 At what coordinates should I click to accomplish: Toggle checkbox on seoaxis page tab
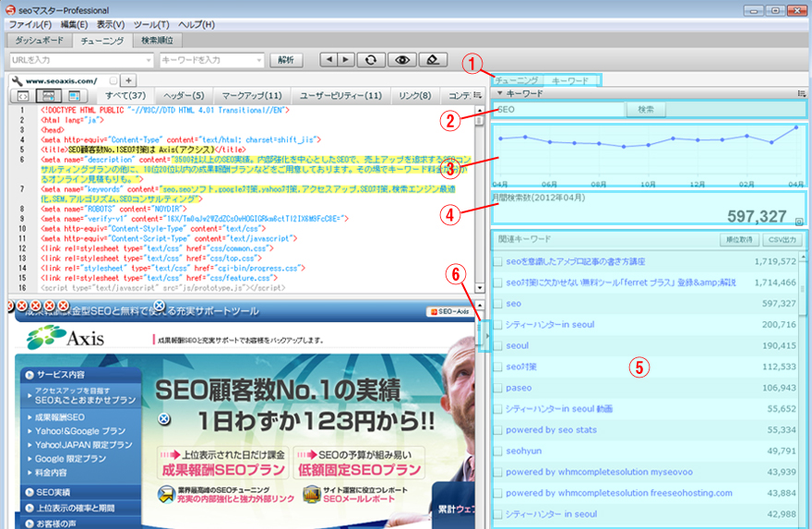pos(113,80)
